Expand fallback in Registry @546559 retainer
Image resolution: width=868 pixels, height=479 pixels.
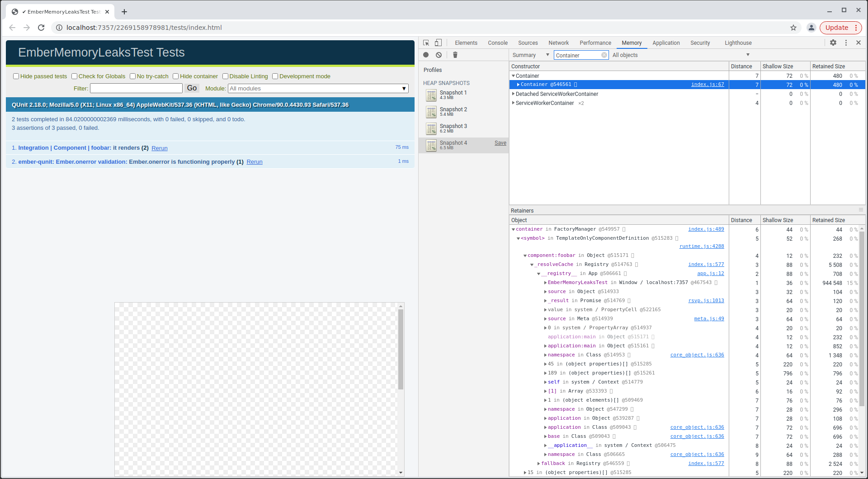(x=538, y=464)
